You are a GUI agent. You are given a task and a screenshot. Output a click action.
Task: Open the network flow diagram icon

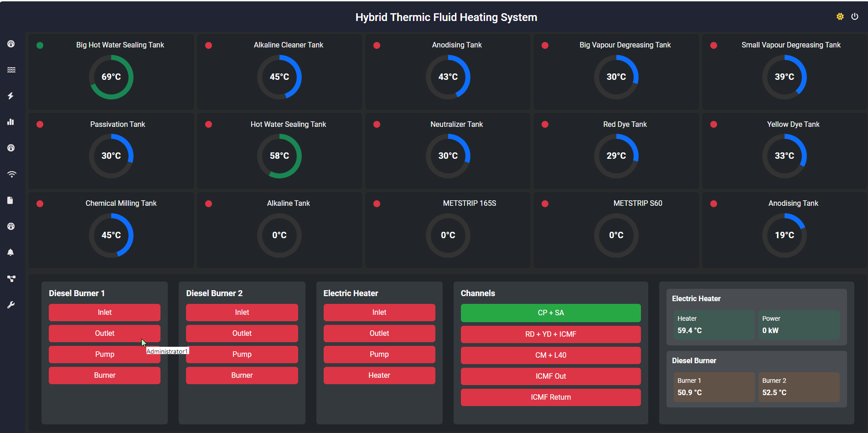(11, 278)
